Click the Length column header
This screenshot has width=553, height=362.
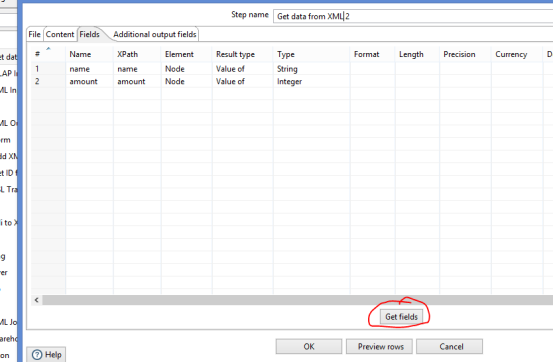(x=418, y=54)
